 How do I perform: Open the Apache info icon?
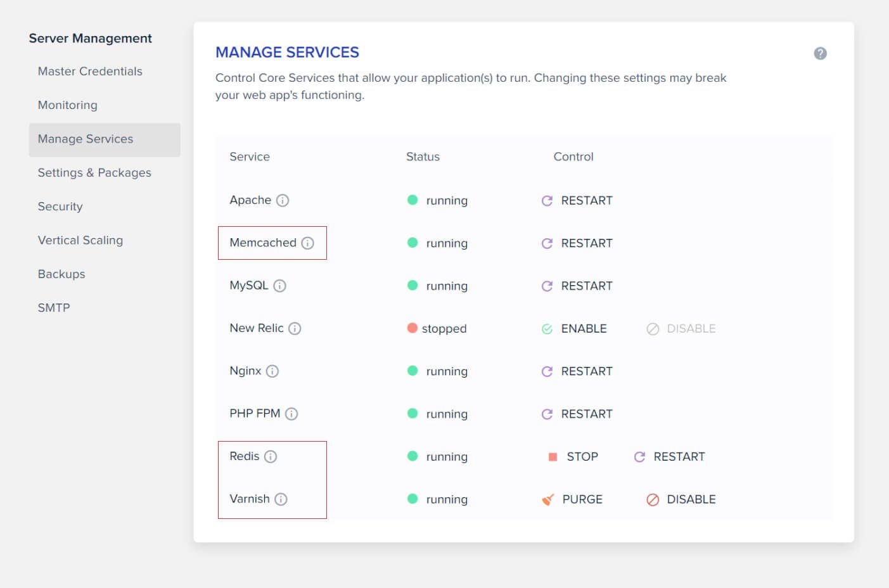tap(283, 200)
